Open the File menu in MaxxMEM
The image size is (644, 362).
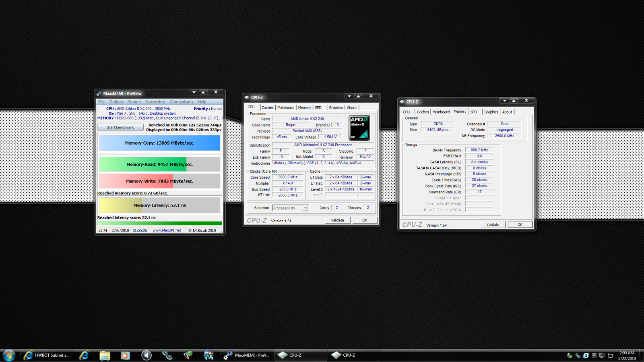coord(102,102)
